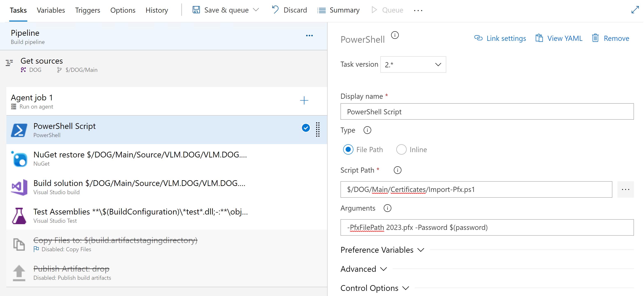Click the Save & queue button label
The width and height of the screenshot is (644, 296).
click(227, 10)
